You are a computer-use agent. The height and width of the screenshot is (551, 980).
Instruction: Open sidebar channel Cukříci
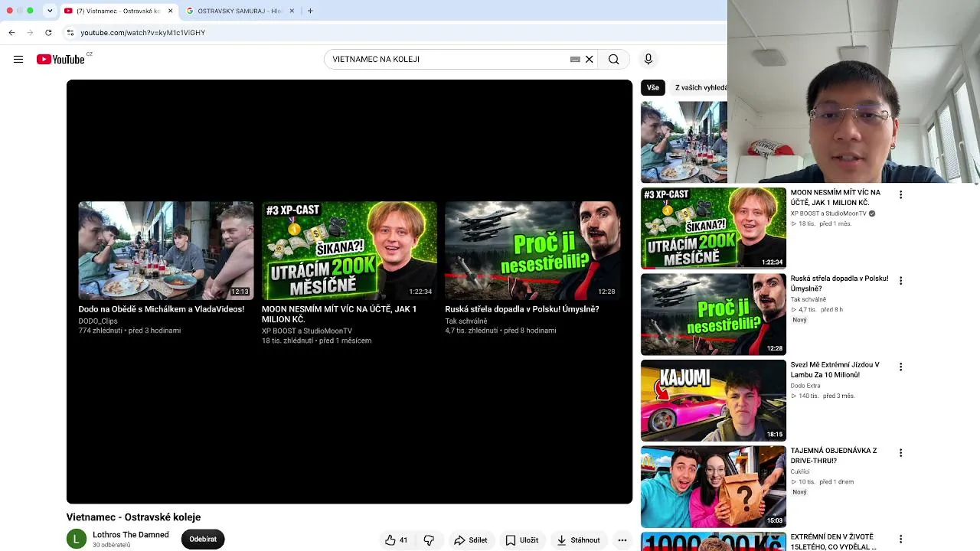801,471
